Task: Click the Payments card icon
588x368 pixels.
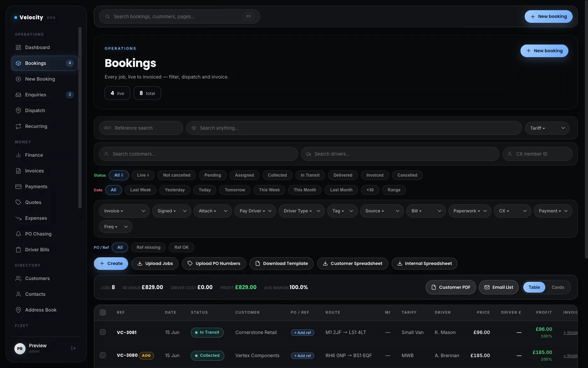Action: (x=18, y=186)
